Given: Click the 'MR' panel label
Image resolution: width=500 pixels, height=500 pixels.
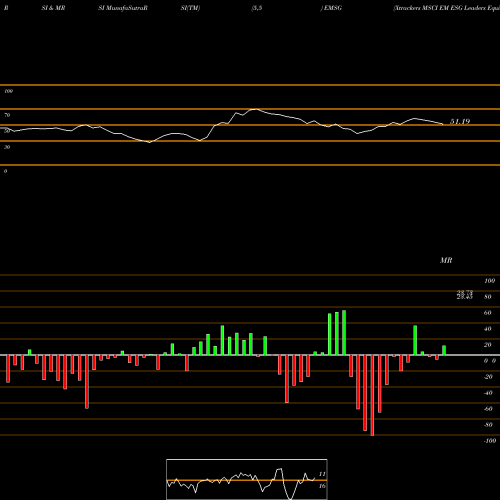Looking at the screenshot, I should coord(446,260).
